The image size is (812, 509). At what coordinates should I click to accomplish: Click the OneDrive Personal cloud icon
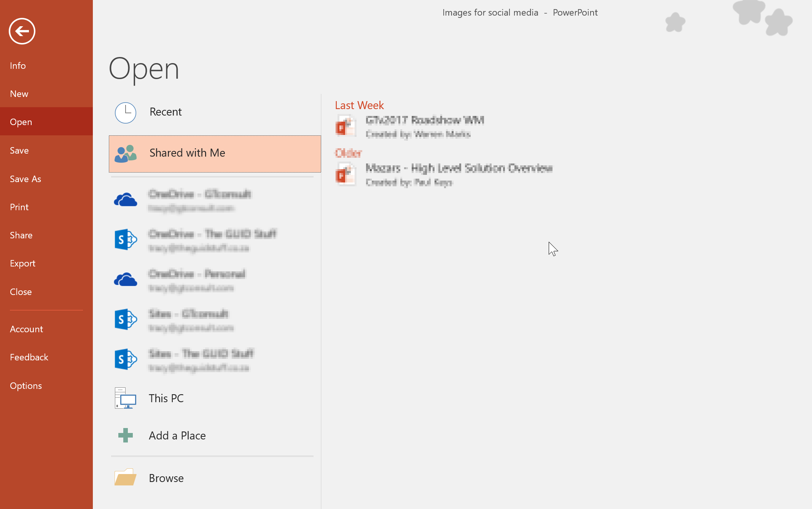(126, 280)
